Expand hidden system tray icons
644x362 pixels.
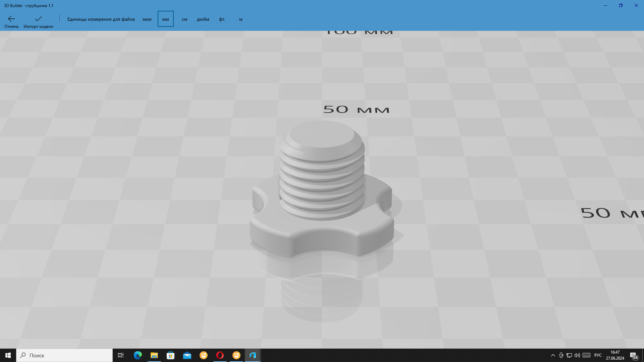coord(553,355)
